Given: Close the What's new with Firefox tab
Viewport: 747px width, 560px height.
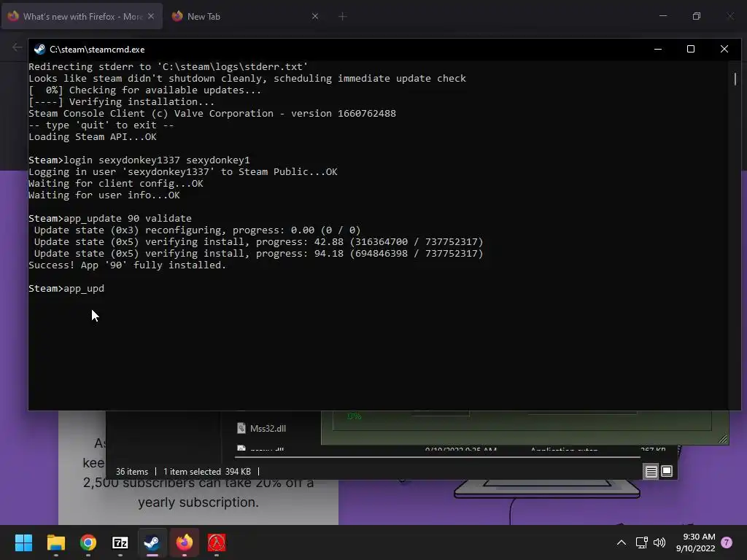Looking at the screenshot, I should click(x=151, y=16).
